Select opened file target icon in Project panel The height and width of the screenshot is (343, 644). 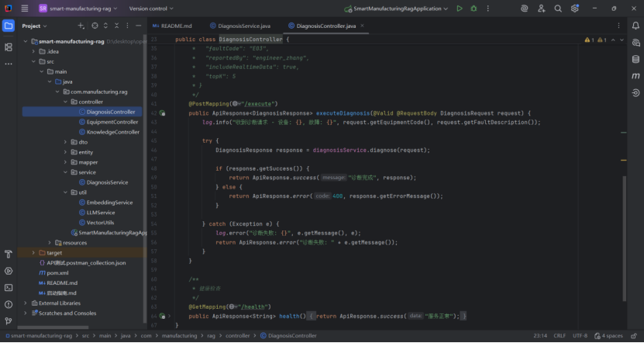[95, 26]
